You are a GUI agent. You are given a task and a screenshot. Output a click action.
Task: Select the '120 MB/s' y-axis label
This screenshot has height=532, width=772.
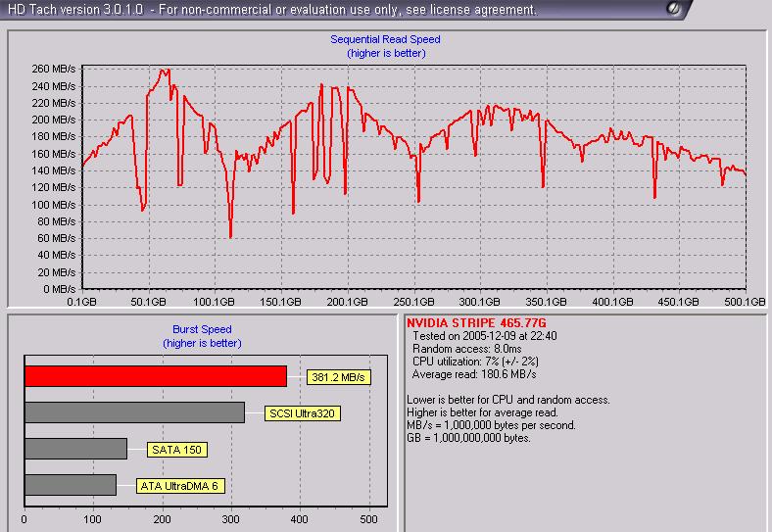coord(54,187)
